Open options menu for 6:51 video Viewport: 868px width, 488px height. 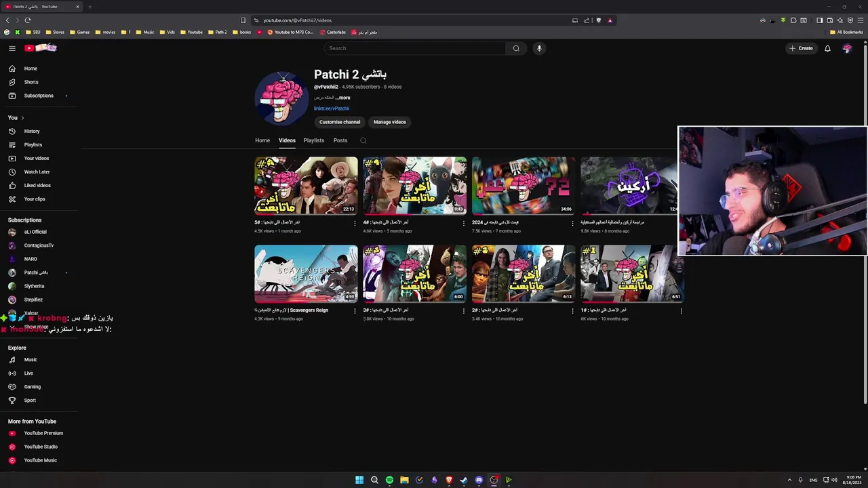(681, 311)
